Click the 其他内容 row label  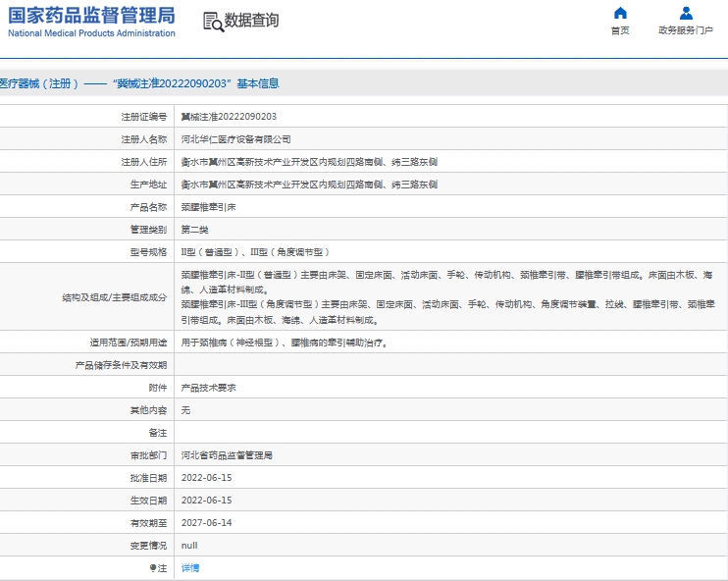point(148,410)
